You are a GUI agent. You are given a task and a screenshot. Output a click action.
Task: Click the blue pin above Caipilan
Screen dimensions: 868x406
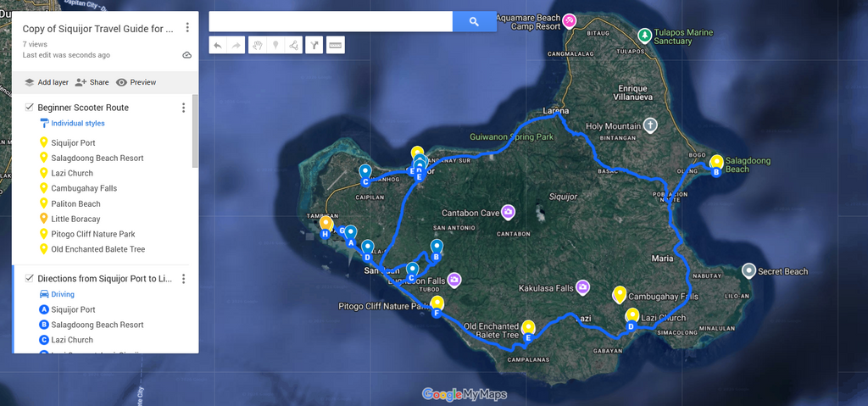pyautogui.click(x=364, y=172)
